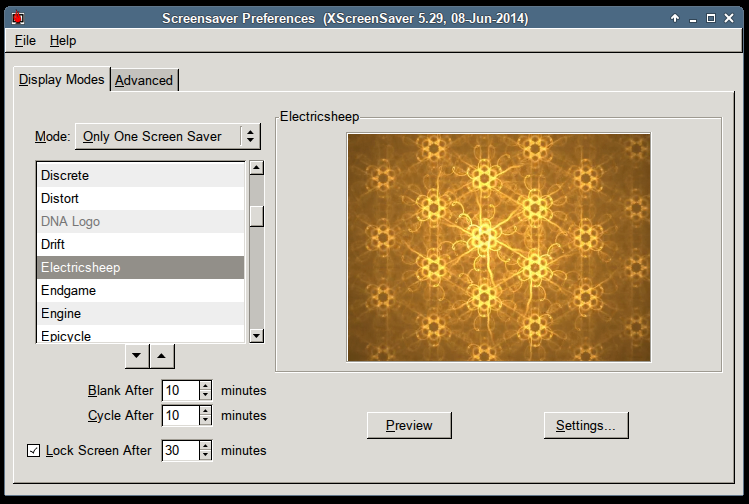Screen dimensions: 749x504
Task: Click the Blank After minutes input field
Action: [179, 390]
